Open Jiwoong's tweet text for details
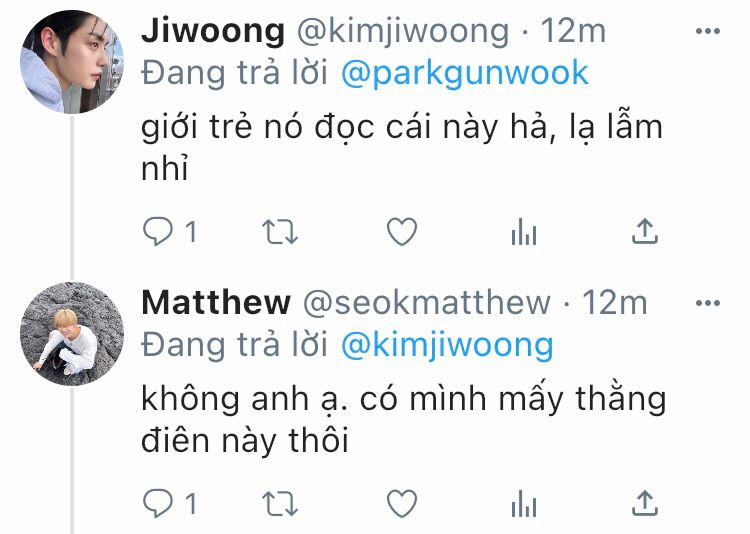The image size is (750, 534). pyautogui.click(x=402, y=147)
